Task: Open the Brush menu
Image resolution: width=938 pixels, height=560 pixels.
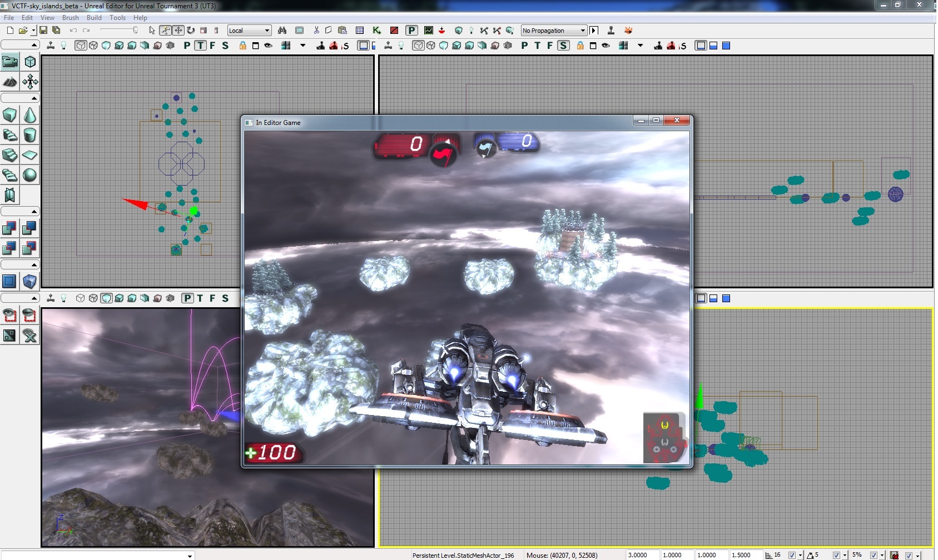Action: pos(71,18)
